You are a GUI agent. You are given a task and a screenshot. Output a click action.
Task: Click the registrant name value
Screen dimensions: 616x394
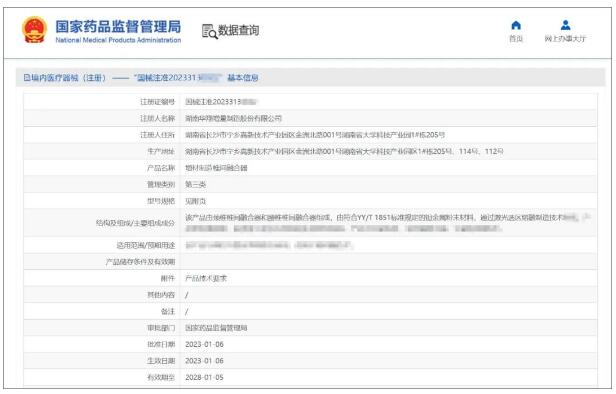pyautogui.click(x=233, y=118)
